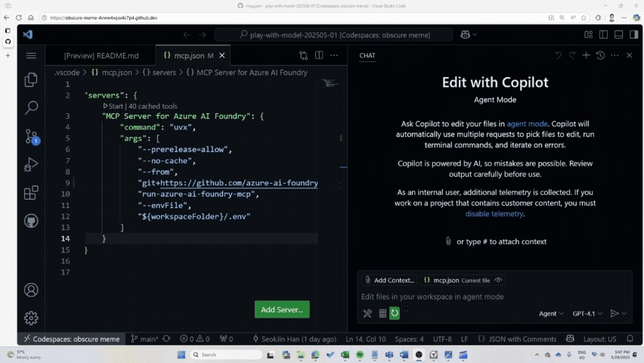This screenshot has height=363, width=644.
Task: Send the chat message
Action: pos(615,313)
